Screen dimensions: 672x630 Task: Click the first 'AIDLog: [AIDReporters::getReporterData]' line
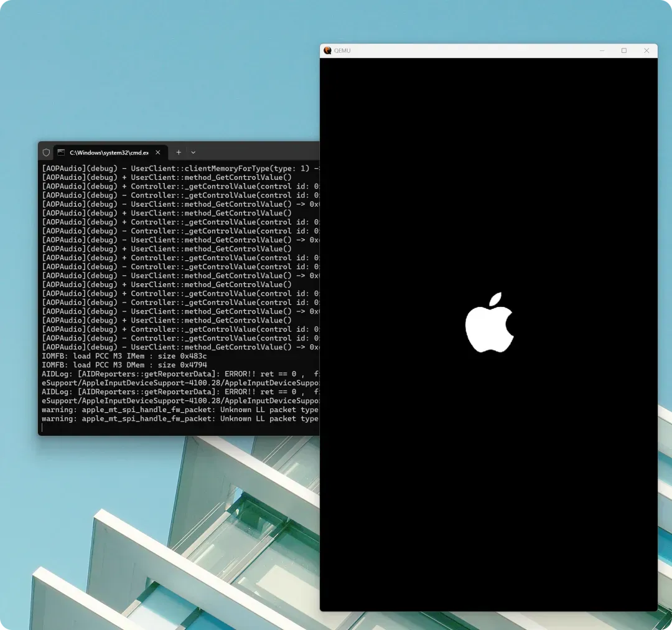click(x=180, y=374)
